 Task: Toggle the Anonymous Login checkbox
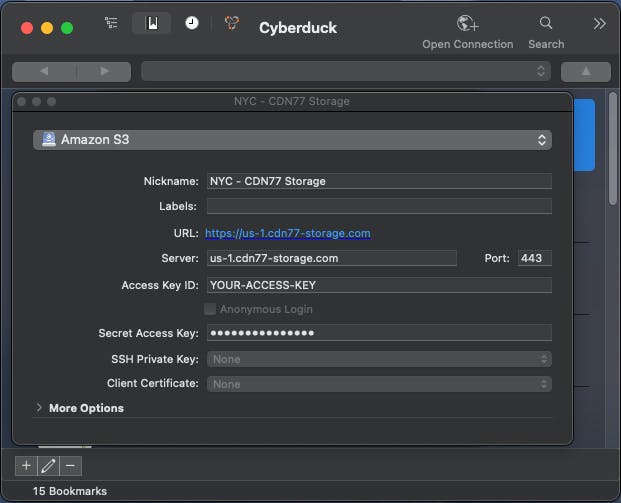[x=210, y=309]
